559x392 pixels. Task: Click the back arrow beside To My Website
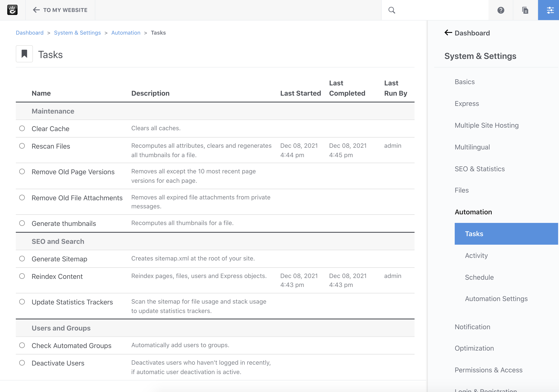pyautogui.click(x=36, y=10)
